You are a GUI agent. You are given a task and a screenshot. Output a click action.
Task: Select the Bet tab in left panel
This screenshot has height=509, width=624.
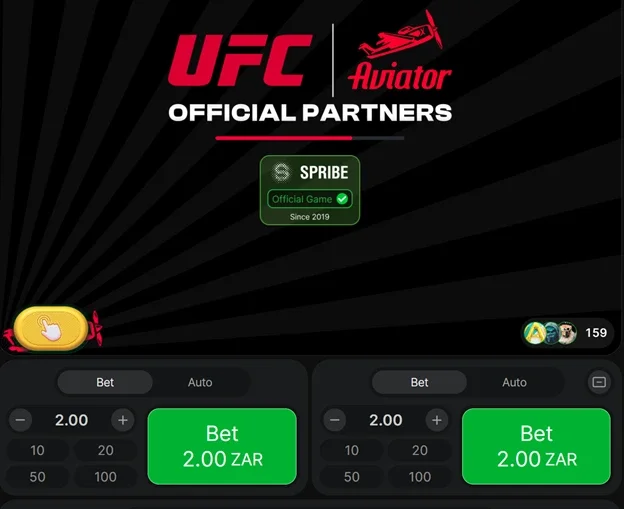(x=105, y=382)
